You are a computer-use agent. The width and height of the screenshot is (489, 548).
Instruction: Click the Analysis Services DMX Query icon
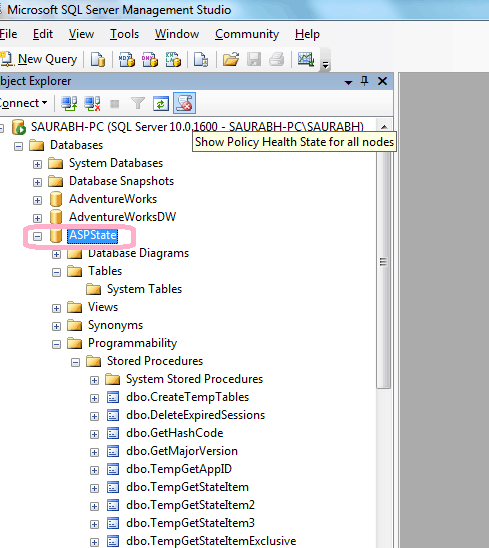[150, 59]
